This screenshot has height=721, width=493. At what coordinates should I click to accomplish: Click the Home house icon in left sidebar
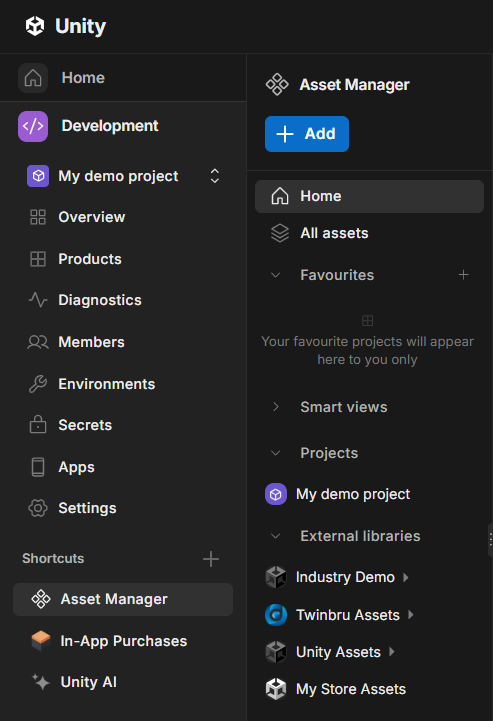click(x=33, y=78)
